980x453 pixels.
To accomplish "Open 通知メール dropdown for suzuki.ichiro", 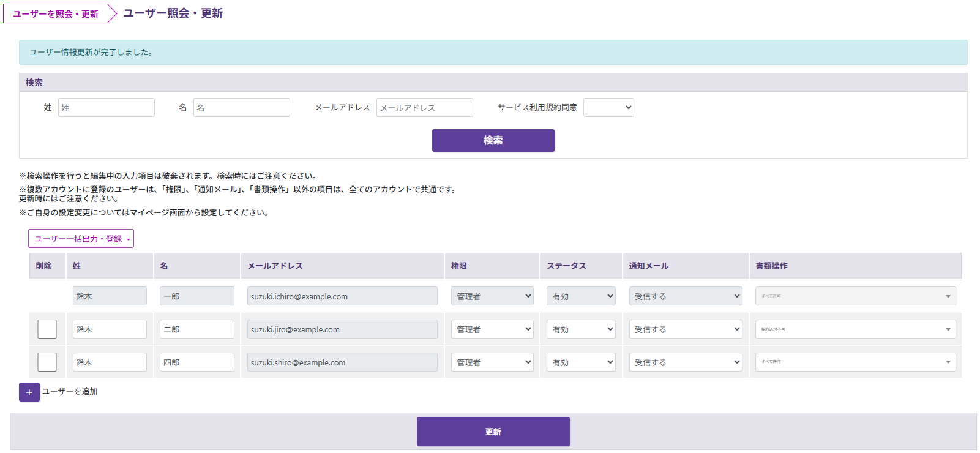I will click(686, 296).
